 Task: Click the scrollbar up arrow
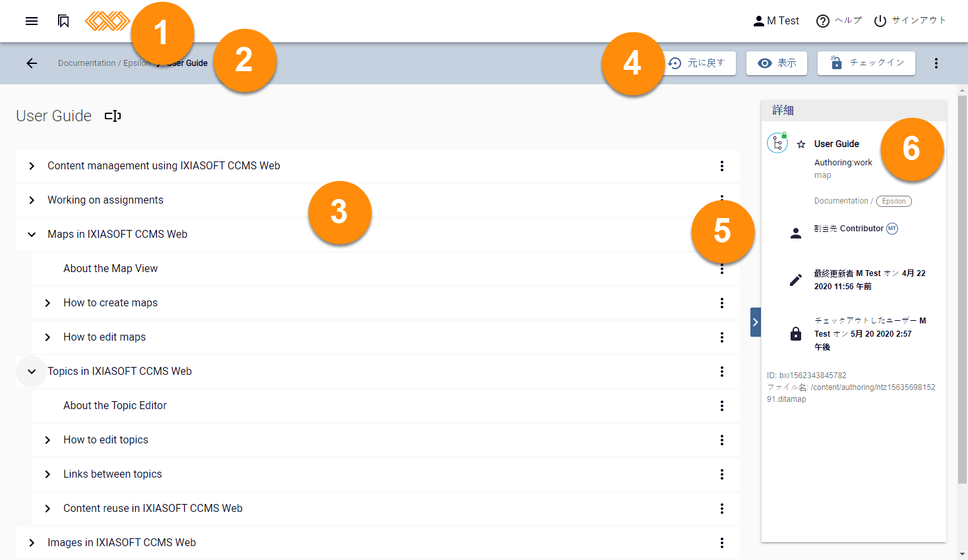pos(963,90)
